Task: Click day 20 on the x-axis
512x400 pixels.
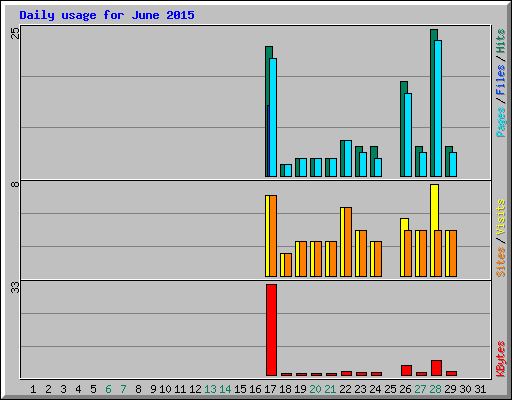Action: 315,389
